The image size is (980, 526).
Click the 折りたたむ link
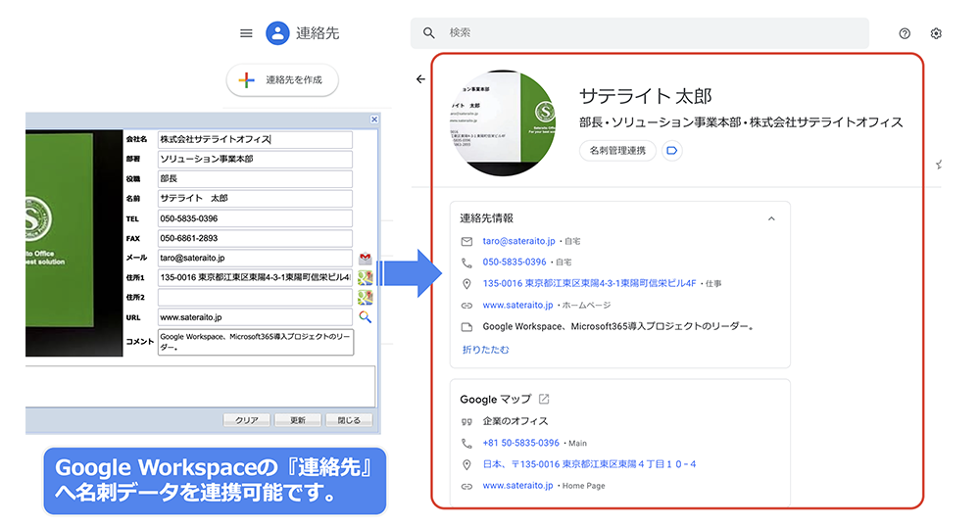click(x=486, y=350)
